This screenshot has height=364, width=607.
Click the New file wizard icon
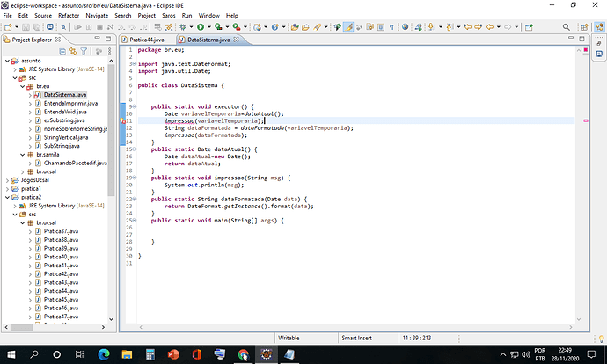pyautogui.click(x=8, y=27)
